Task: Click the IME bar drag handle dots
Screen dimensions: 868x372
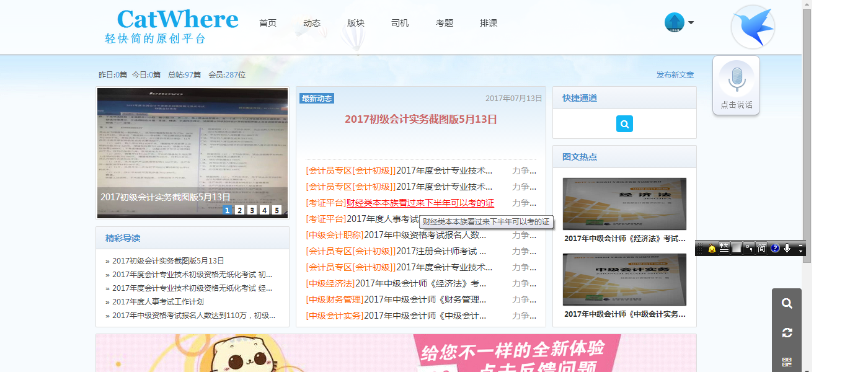Action: coord(701,249)
